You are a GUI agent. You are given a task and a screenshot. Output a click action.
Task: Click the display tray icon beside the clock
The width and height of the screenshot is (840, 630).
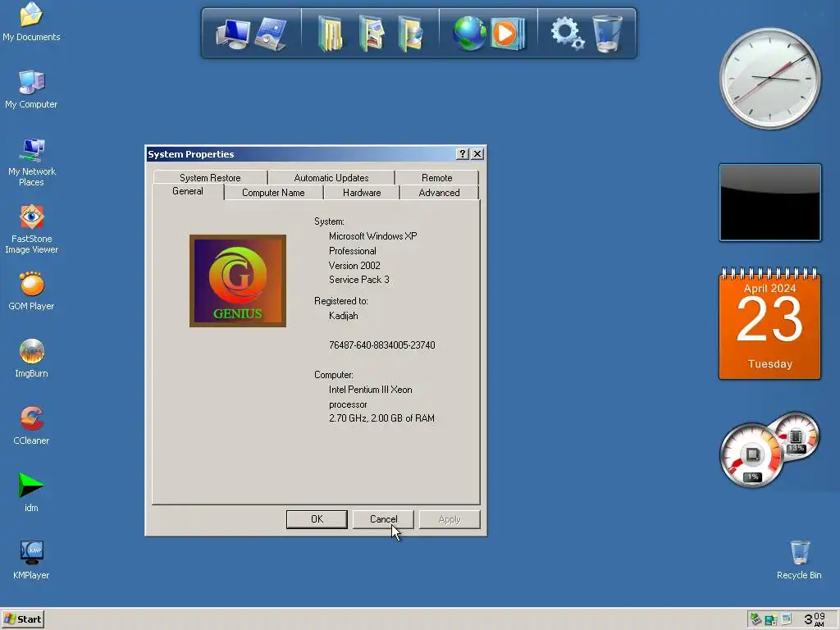pos(787,619)
